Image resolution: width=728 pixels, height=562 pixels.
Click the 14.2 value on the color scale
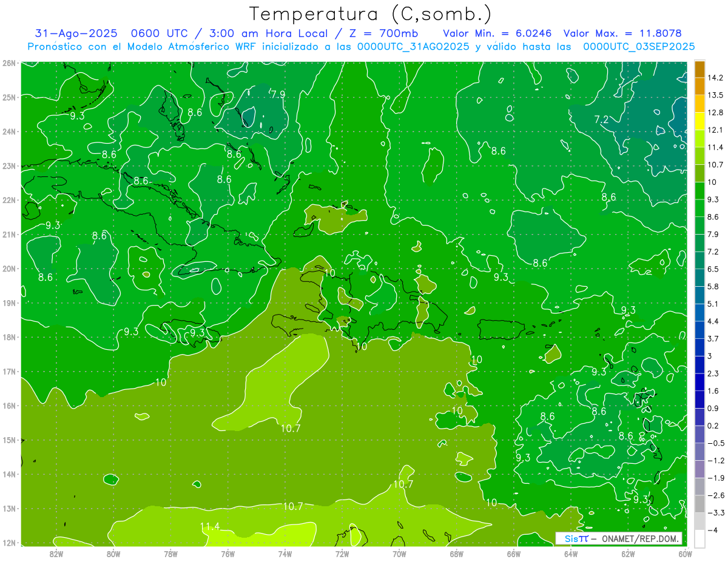(x=715, y=78)
